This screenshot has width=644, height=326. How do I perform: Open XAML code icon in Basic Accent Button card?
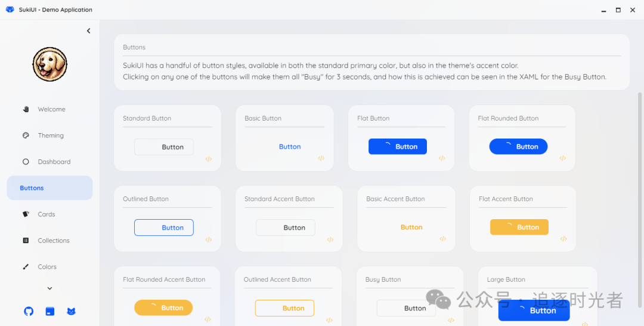(442, 239)
